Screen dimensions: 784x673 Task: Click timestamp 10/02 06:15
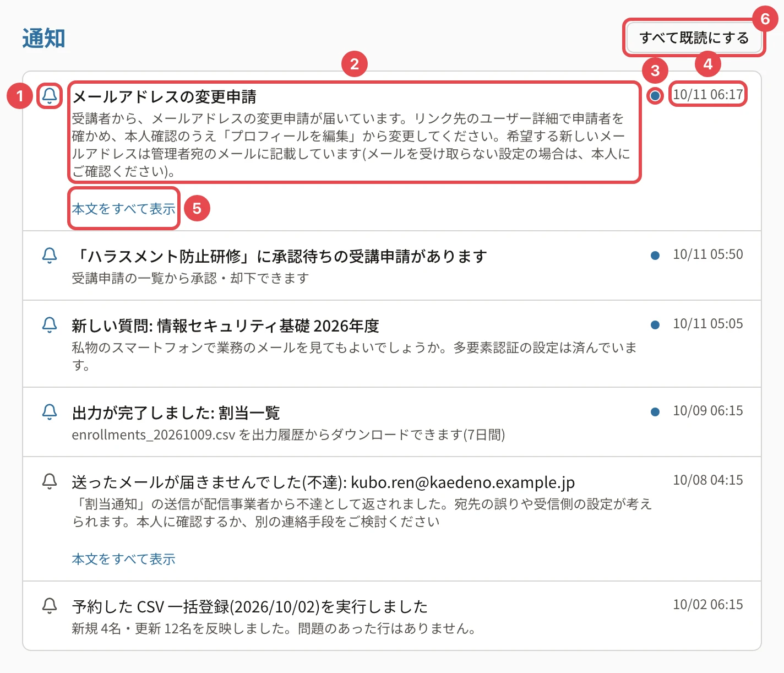coord(708,604)
